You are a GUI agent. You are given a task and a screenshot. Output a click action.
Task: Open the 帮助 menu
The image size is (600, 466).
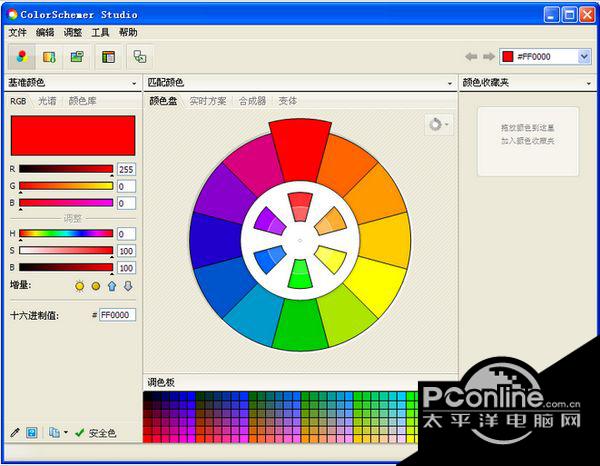click(x=128, y=33)
